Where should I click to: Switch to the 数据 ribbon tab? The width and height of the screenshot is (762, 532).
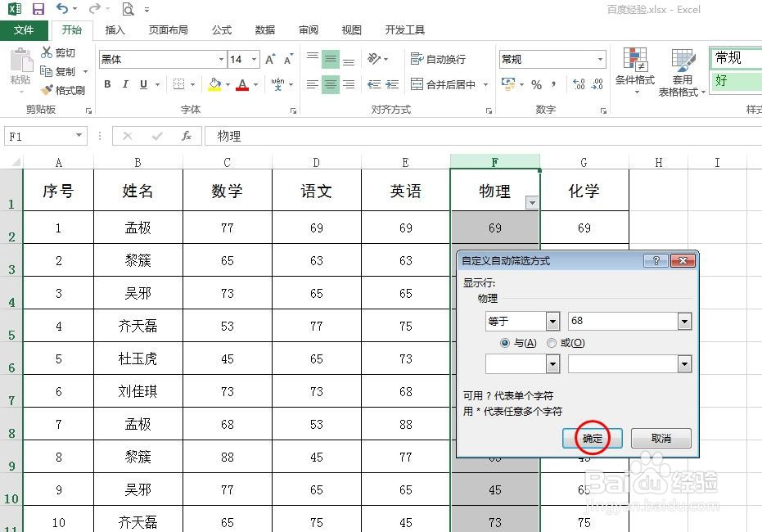(264, 29)
